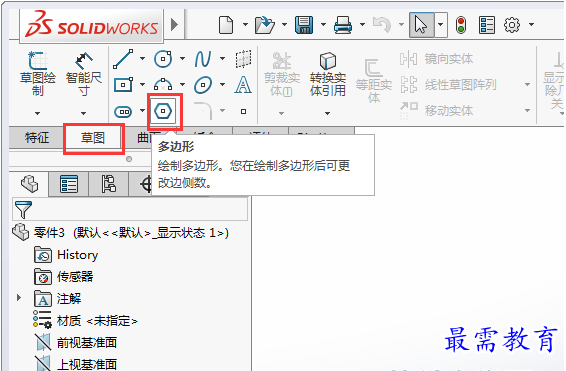The width and height of the screenshot is (566, 371).
Task: Create a new document
Action: pos(226,25)
